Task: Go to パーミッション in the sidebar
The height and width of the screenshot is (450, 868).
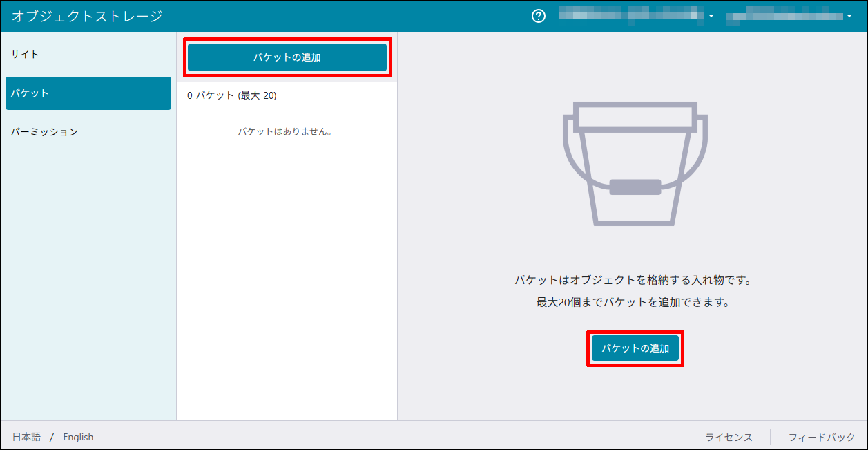Action: pos(44,132)
